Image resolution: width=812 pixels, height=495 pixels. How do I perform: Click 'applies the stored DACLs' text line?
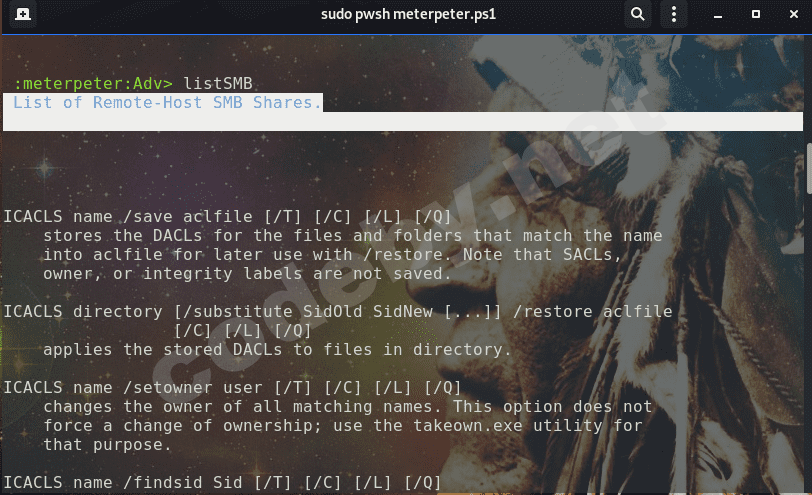[x=277, y=350]
